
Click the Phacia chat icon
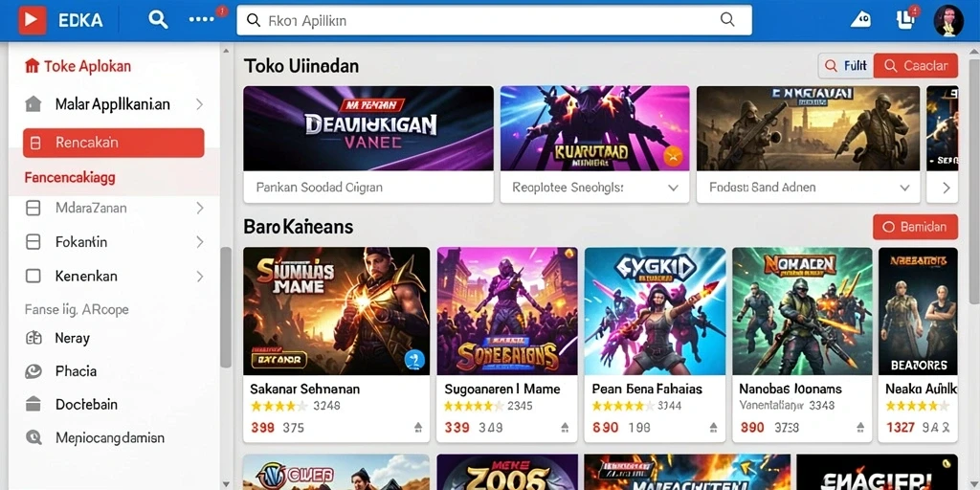point(33,371)
